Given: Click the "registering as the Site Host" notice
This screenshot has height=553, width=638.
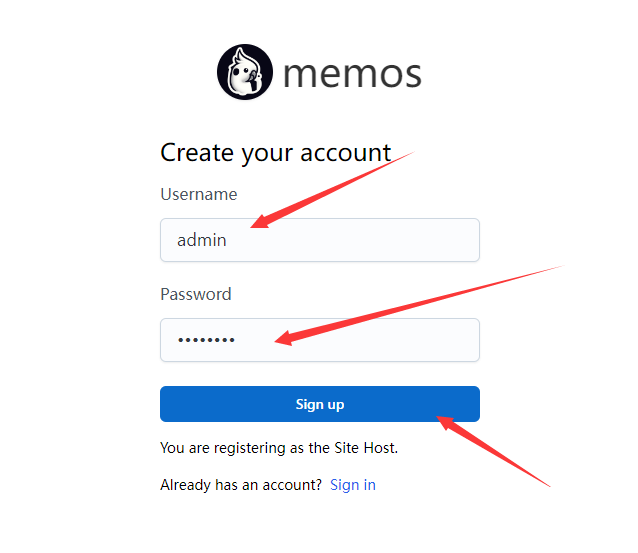Looking at the screenshot, I should coord(279,448).
